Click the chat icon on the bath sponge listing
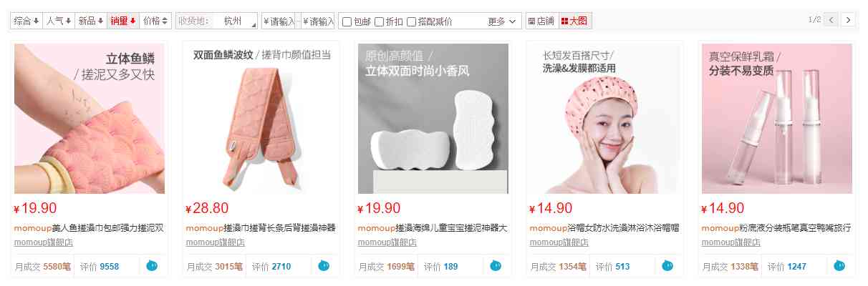This screenshot has width=868, height=286. pos(496,266)
